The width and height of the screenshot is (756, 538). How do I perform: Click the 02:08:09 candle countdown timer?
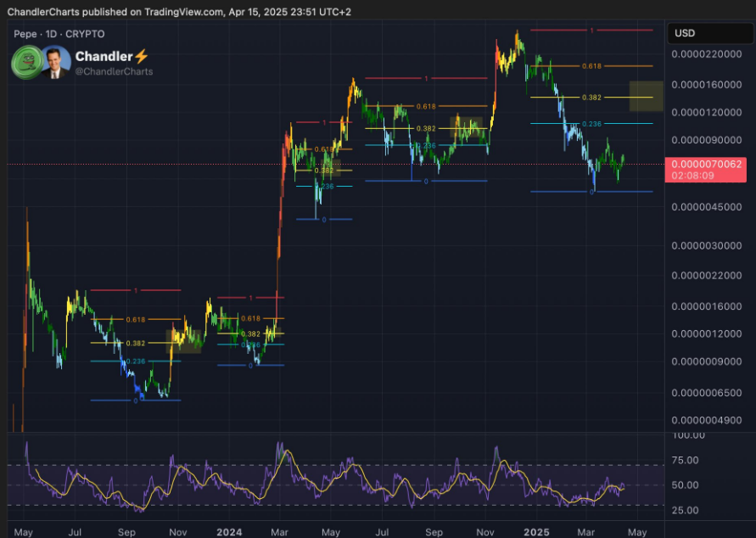(x=692, y=176)
